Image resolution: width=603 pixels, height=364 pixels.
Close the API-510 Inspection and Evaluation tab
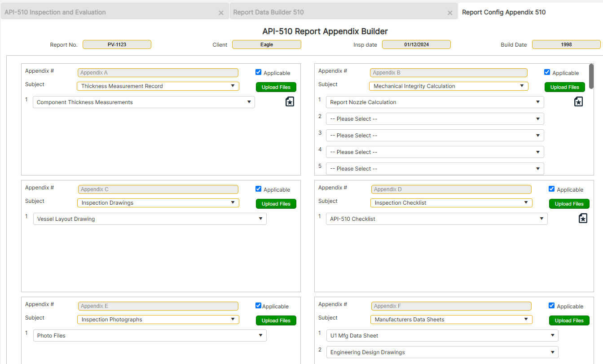point(221,12)
